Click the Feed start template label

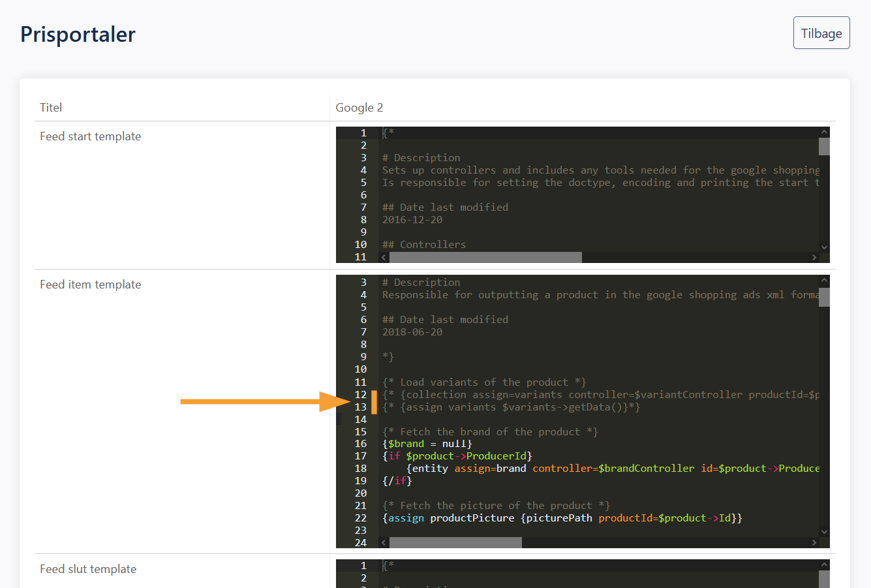(91, 136)
